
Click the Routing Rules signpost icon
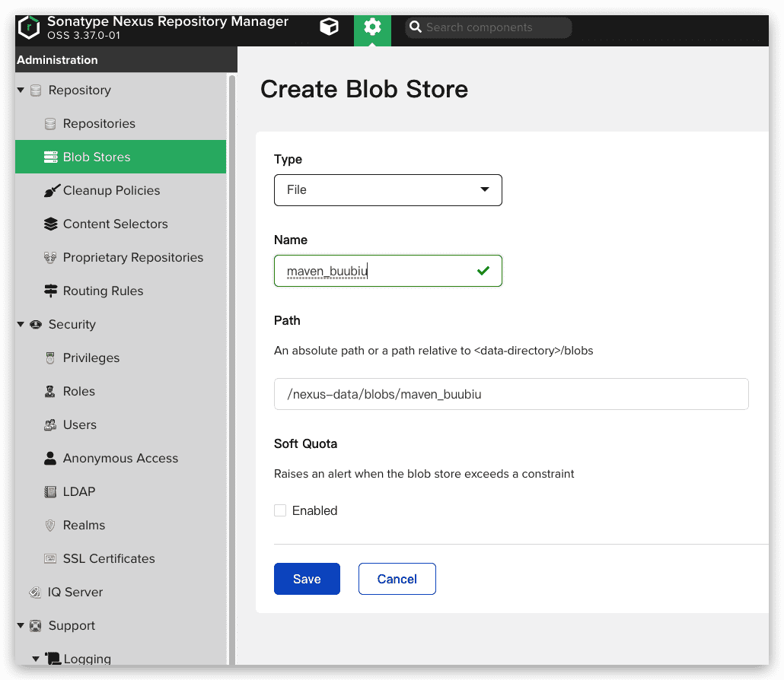[51, 291]
